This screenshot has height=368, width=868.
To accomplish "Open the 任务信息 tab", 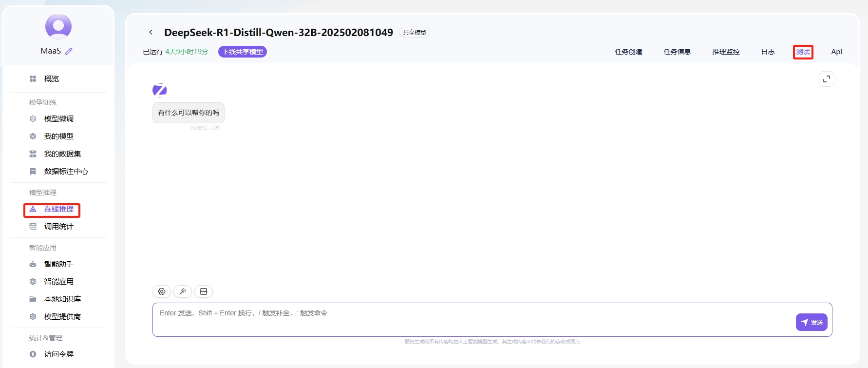I will pyautogui.click(x=677, y=52).
